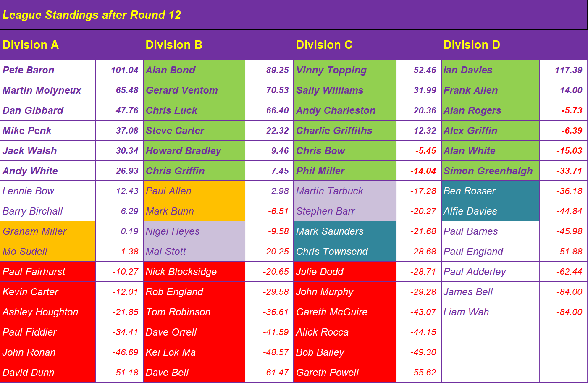Select the Vinny Topping cell
The height and width of the screenshot is (383, 588).
point(345,70)
